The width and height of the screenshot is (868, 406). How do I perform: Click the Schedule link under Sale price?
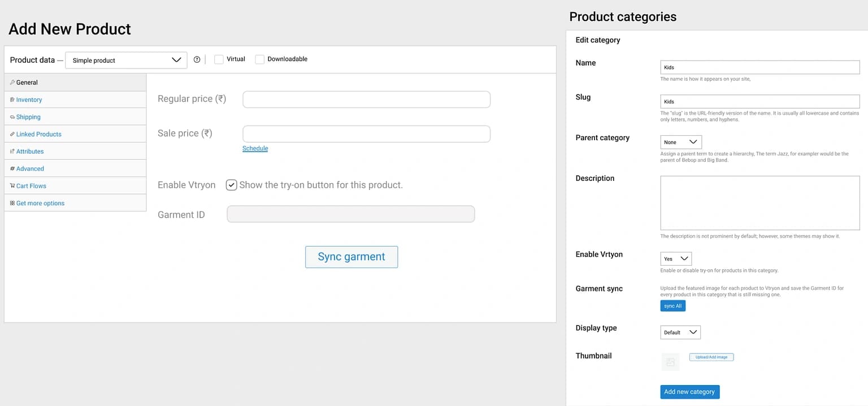coord(255,148)
